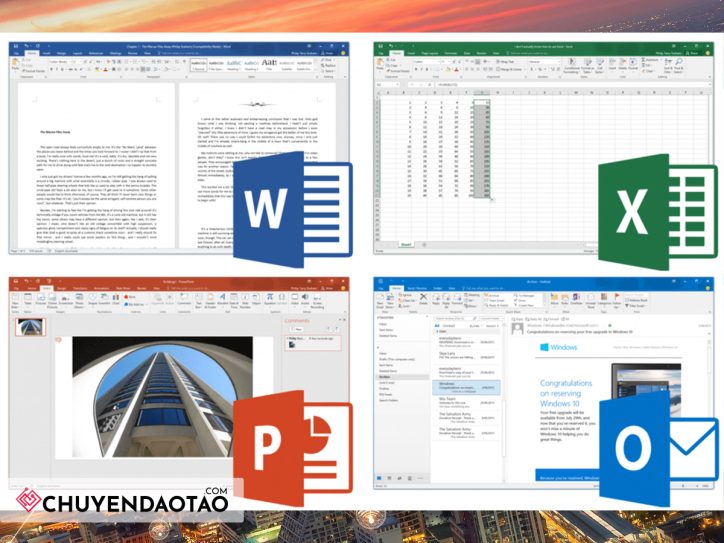Open the Skye Lans email in Outlook

tap(466, 356)
